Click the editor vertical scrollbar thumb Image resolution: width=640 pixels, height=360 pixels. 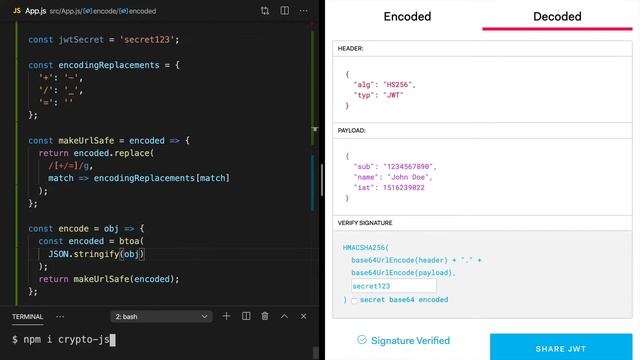tap(322, 180)
